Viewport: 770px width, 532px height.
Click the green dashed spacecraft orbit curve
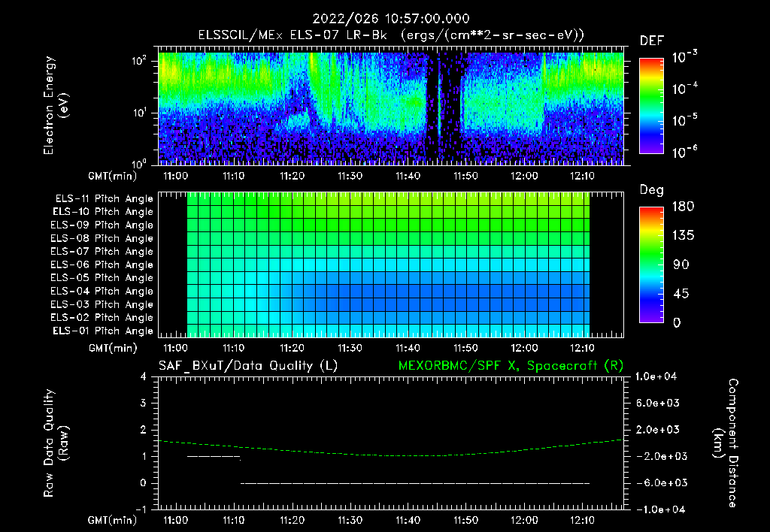tap(391, 455)
